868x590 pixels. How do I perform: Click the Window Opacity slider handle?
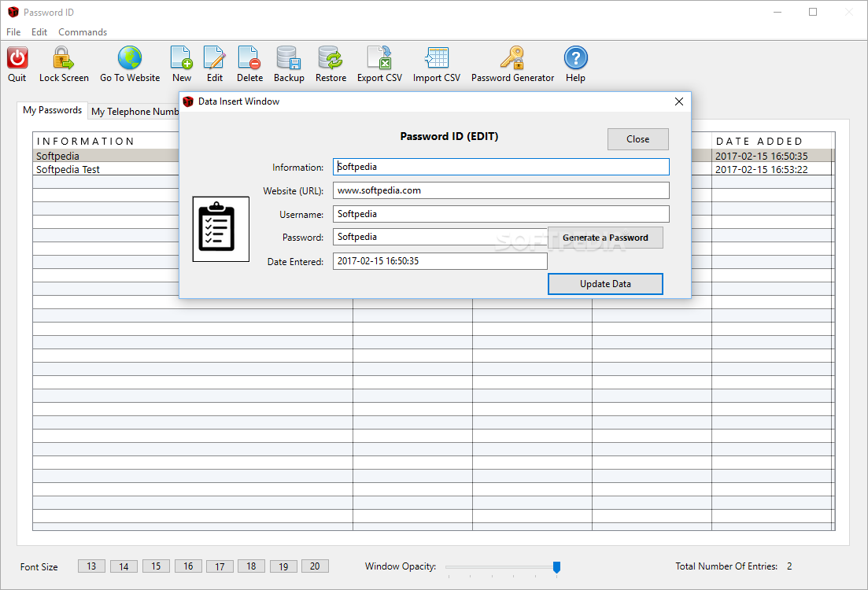pos(557,566)
